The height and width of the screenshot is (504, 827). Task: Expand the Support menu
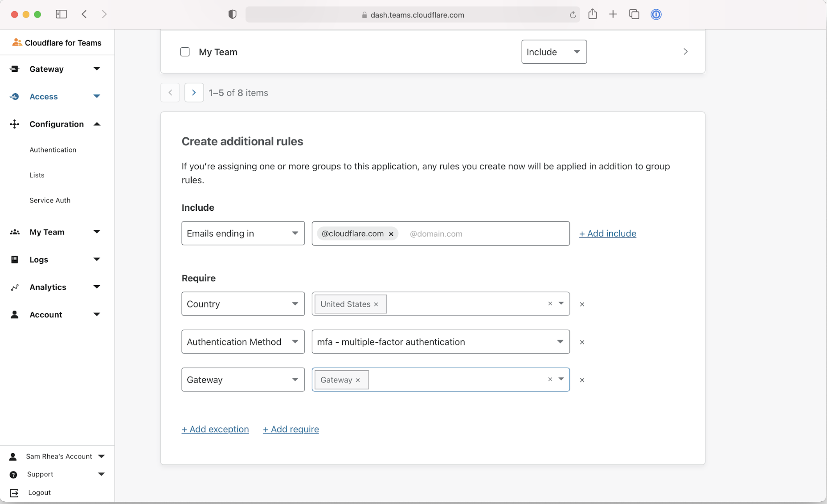tap(101, 474)
